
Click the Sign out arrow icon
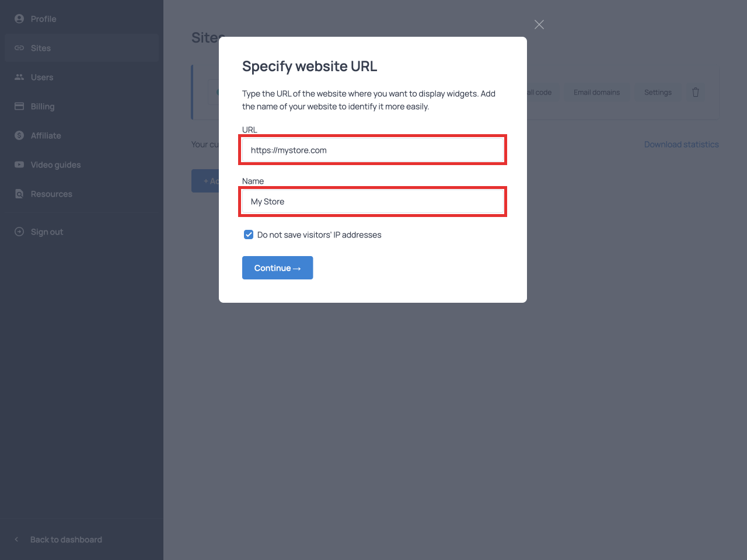coord(19,232)
